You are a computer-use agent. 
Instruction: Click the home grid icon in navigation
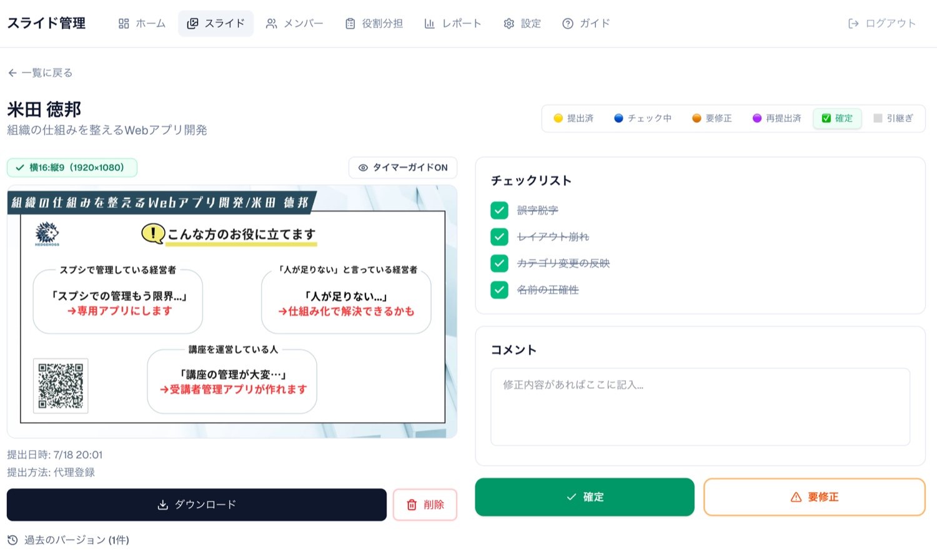(x=124, y=24)
